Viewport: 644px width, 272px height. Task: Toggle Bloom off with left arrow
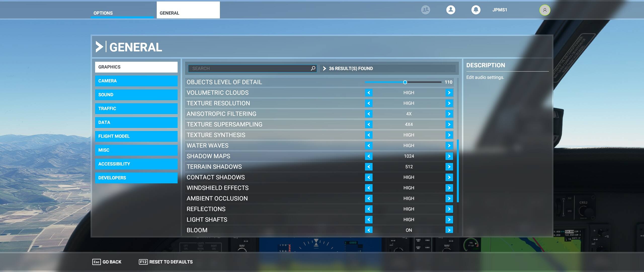click(369, 230)
